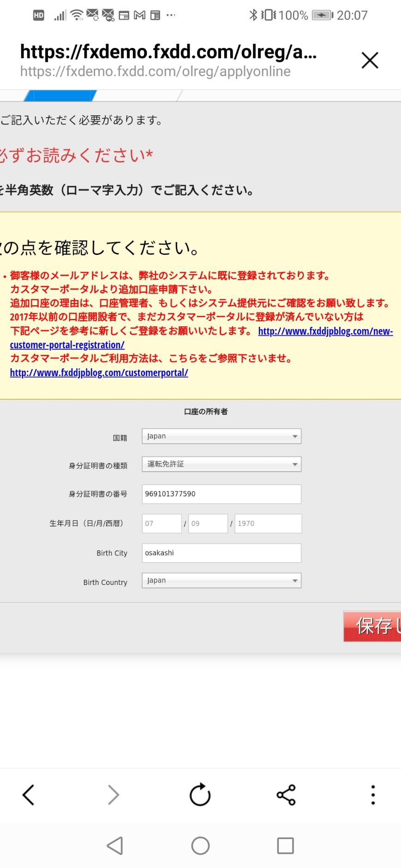Image resolution: width=401 pixels, height=868 pixels.
Task: Close the browser tab with X icon
Action: 370,60
